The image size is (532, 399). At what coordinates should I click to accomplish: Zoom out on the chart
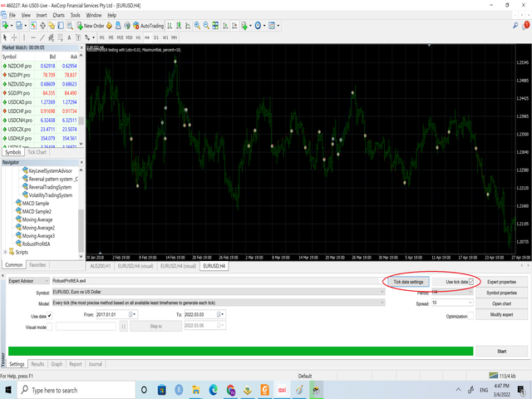point(206,26)
